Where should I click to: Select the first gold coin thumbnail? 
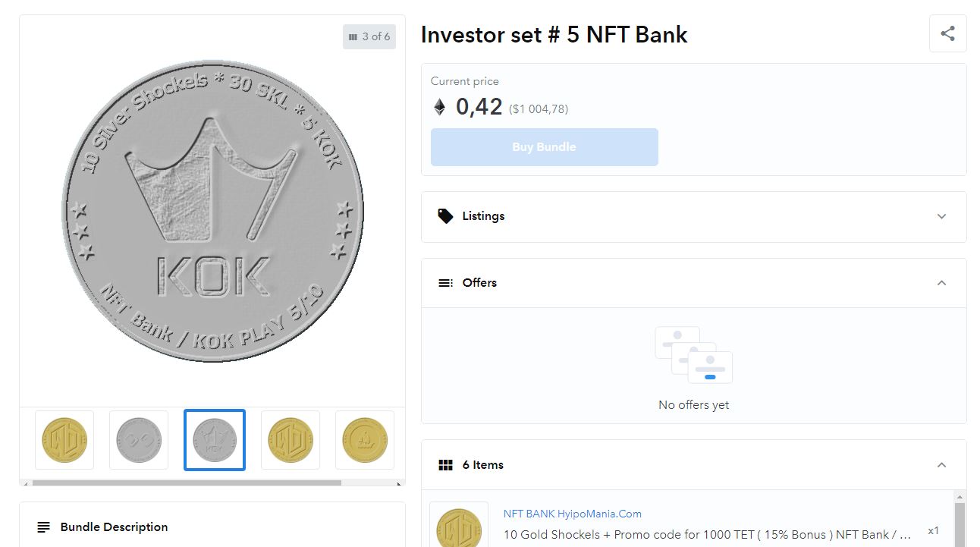64,440
